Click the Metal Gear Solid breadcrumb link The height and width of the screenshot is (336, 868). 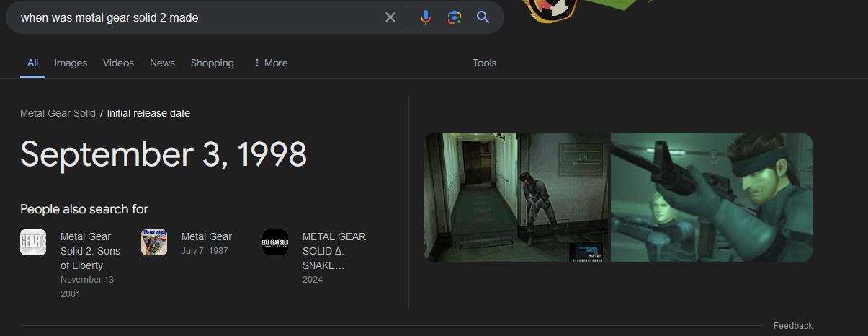[58, 113]
